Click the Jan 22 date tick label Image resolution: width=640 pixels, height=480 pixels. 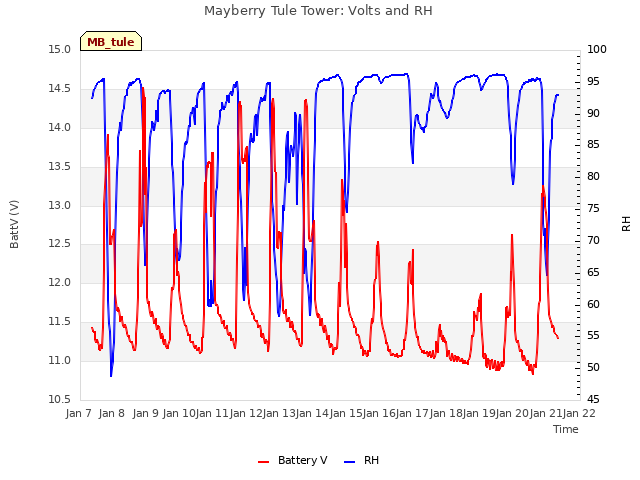coord(579,413)
